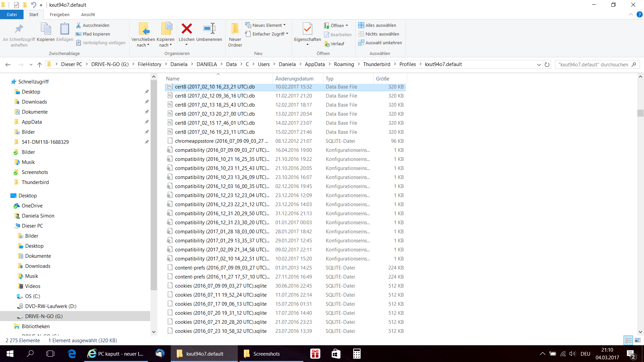The image size is (644, 362).
Task: Open Action Center notifications
Action: 631,354
